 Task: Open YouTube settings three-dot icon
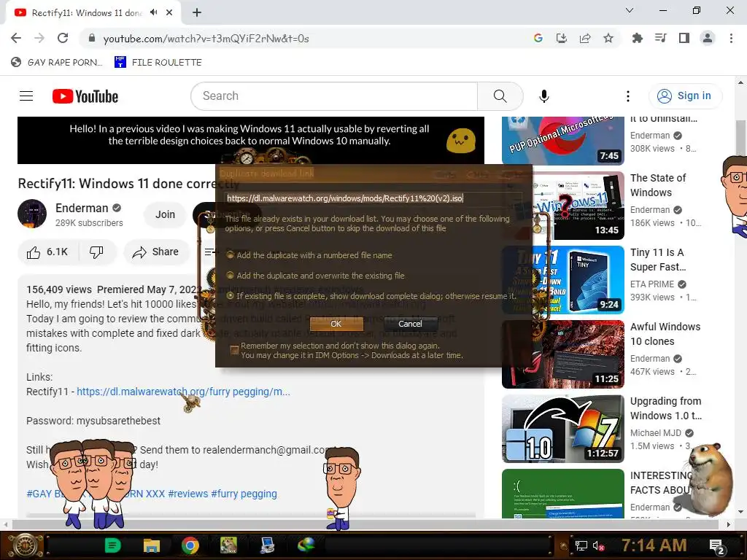pyautogui.click(x=628, y=96)
